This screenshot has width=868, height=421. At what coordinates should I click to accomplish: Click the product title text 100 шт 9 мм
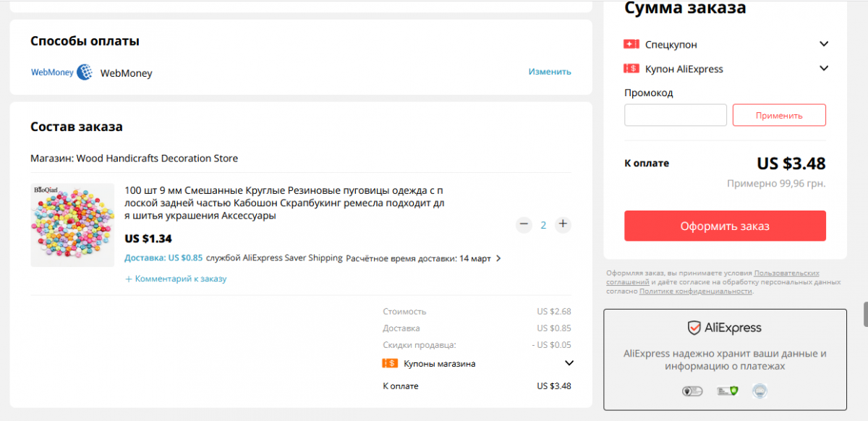[x=285, y=203]
